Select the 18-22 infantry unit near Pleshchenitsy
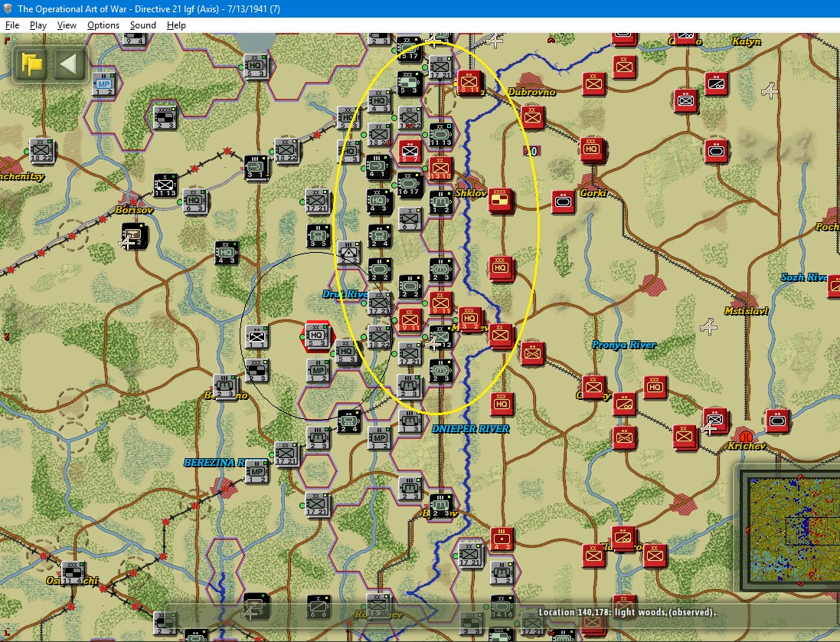840x642 pixels. (x=41, y=151)
